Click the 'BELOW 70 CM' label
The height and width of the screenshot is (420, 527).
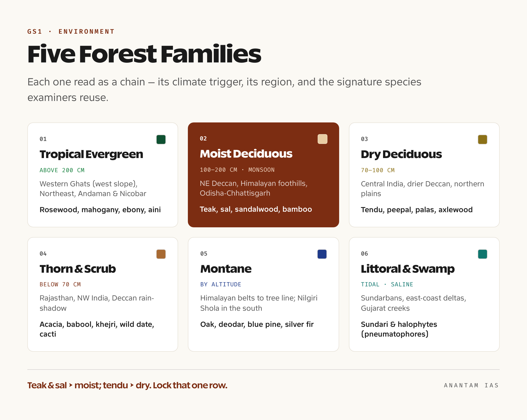point(60,284)
